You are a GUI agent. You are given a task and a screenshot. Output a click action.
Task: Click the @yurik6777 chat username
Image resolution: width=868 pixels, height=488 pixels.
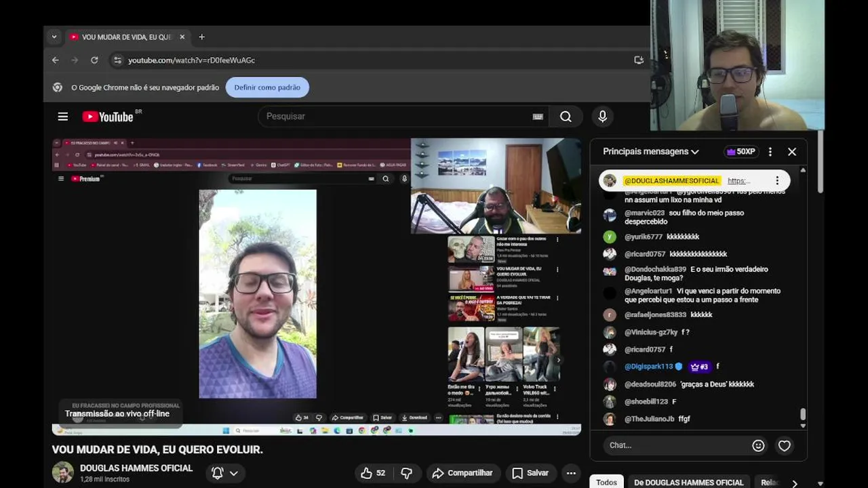[x=643, y=237]
